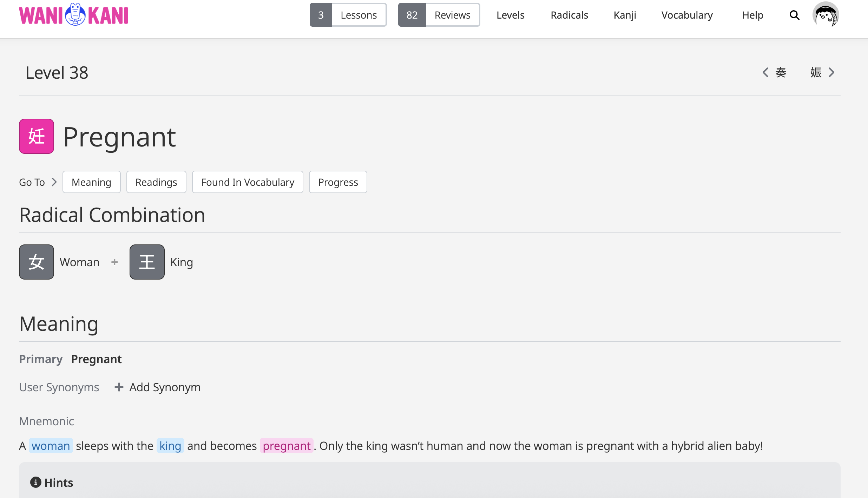Open the Kanji menu
Viewport: 868px width, 498px height.
click(625, 15)
